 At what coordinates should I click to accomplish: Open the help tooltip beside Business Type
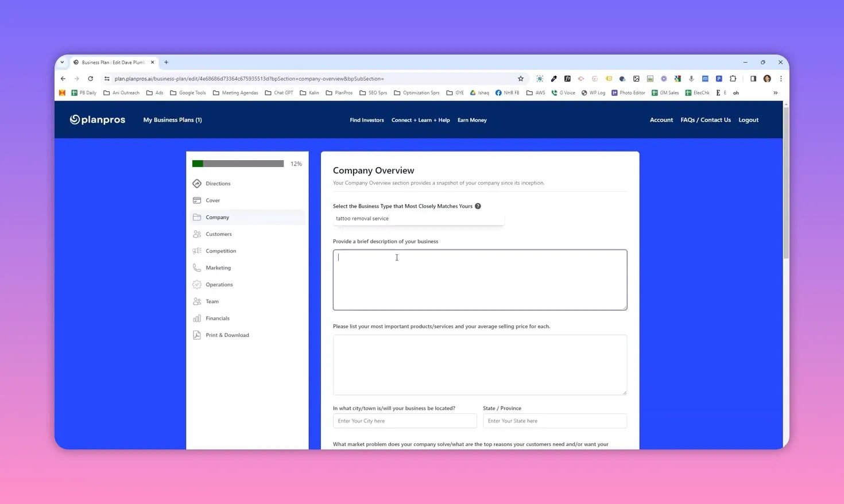pos(478,206)
